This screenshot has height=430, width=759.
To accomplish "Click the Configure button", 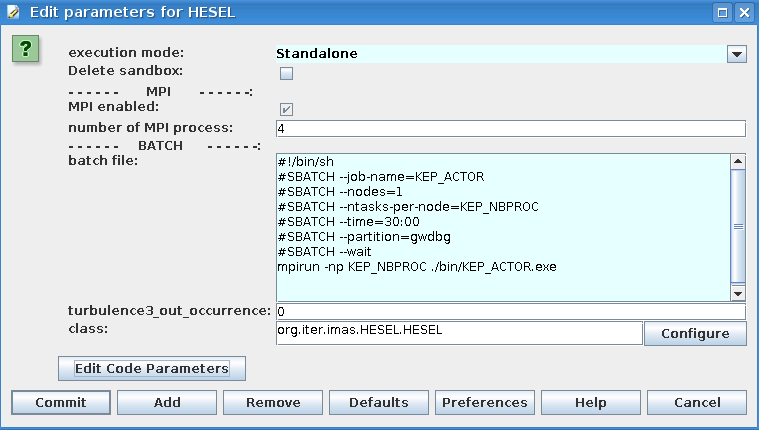I will coord(695,334).
